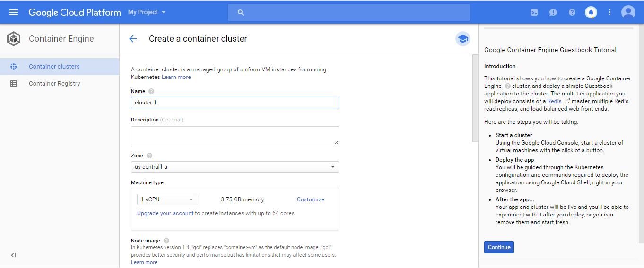This screenshot has height=268, width=644.
Task: Click the After the app... step heading
Action: click(515, 199)
